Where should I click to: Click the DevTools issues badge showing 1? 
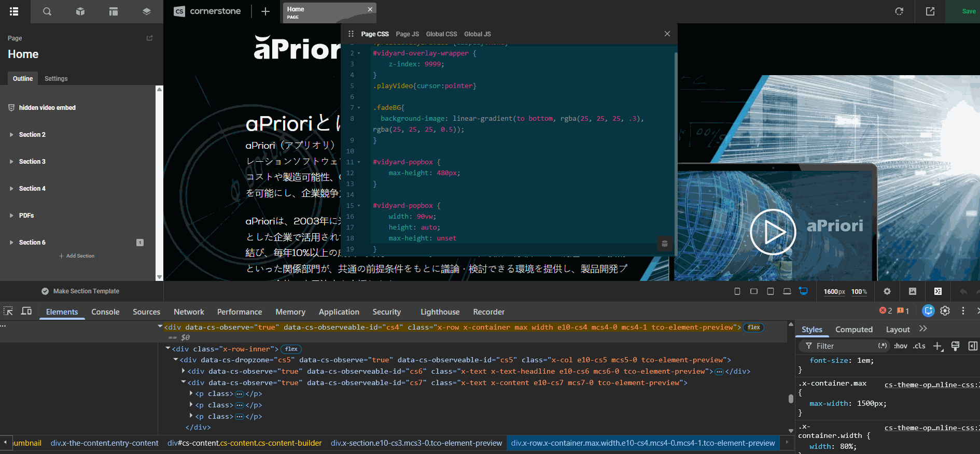tap(903, 310)
